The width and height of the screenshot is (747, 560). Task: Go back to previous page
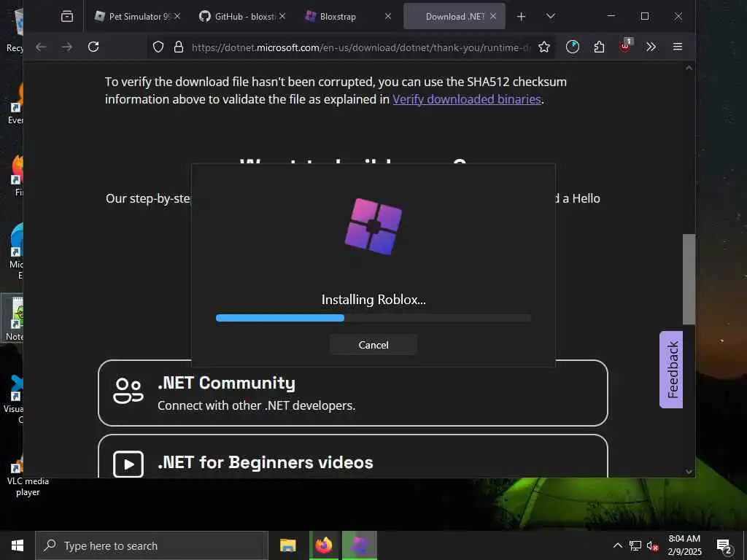(42, 47)
